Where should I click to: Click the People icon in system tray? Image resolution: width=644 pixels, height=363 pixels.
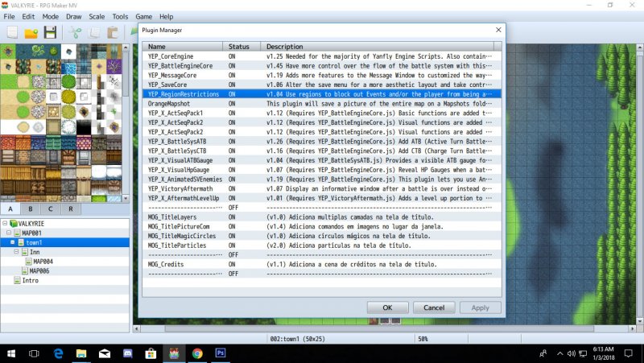pos(543,353)
